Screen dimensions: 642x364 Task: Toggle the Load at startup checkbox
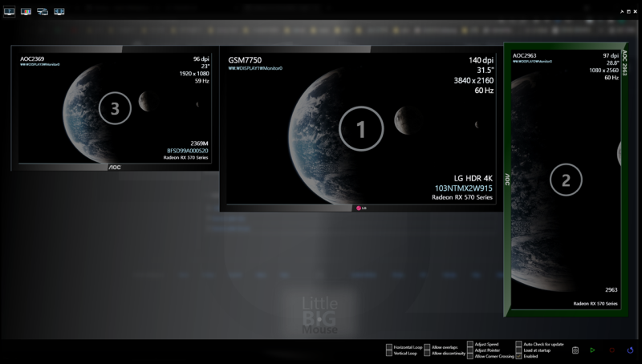(518, 350)
